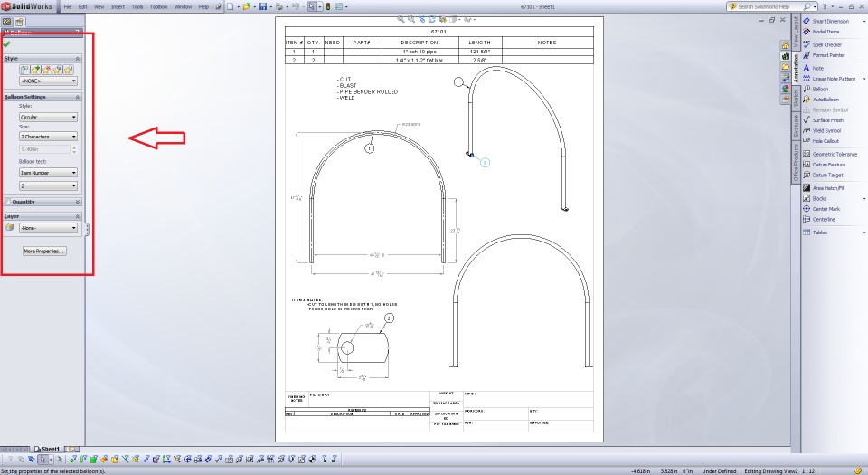Open the Size 2 Characters dropdown
Screen dimensions: 868x475
click(48, 137)
